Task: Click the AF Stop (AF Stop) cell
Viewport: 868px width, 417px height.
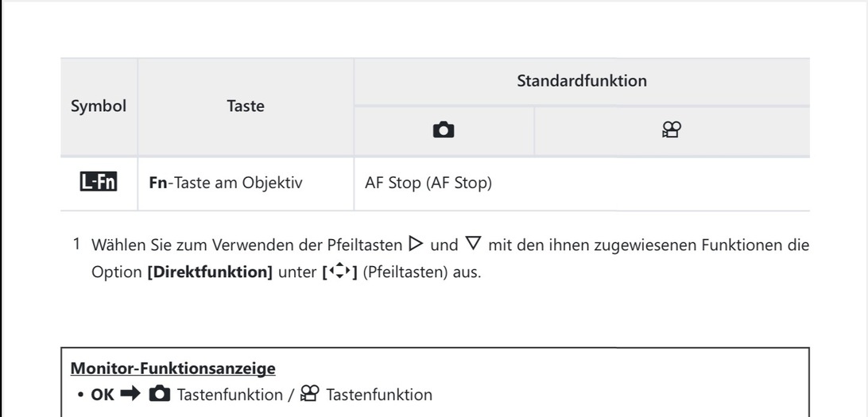Action: tap(428, 183)
